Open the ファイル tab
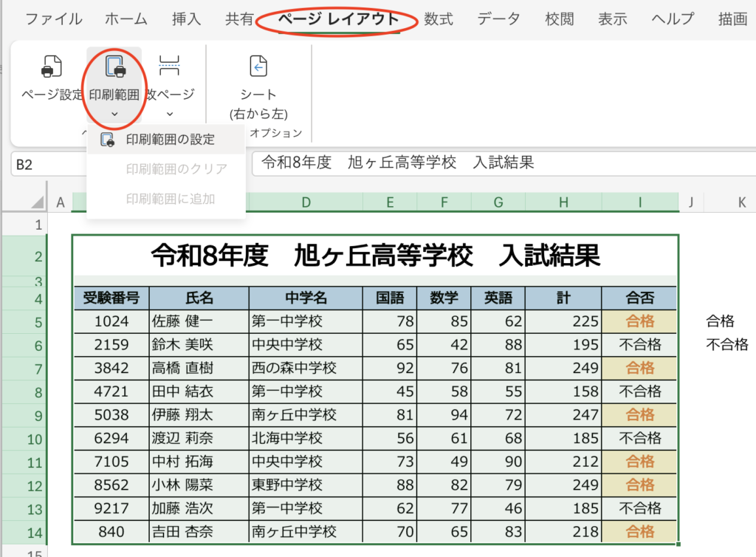Image resolution: width=756 pixels, height=557 pixels. 54,19
